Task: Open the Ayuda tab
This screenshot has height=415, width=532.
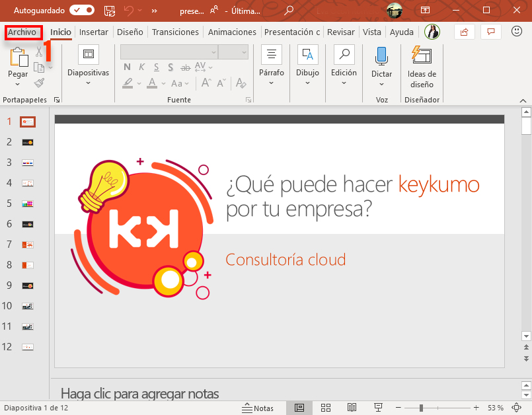Action: 401,32
